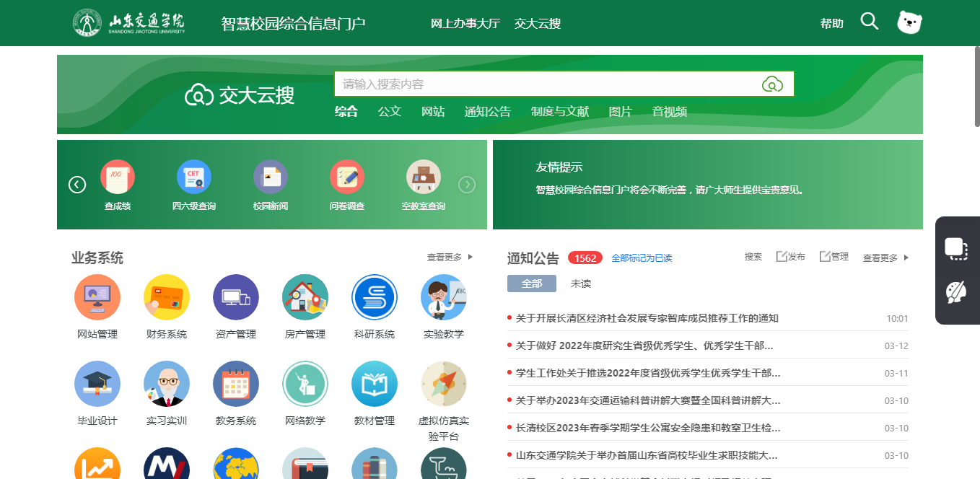Image resolution: width=980 pixels, height=479 pixels.
Task: Click the layout switch icon on side panel
Action: [956, 249]
